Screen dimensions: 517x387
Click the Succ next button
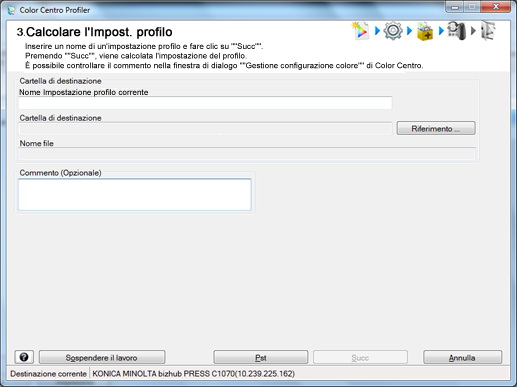coord(360,358)
